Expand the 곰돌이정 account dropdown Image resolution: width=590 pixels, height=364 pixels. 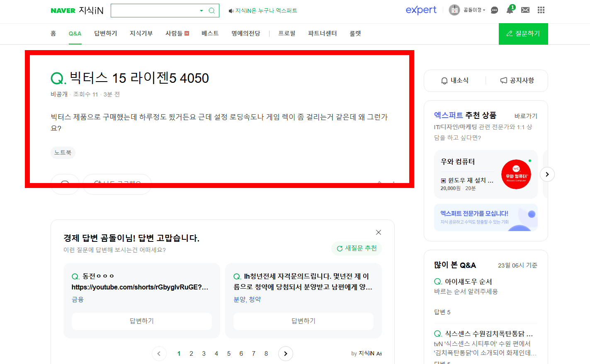(x=474, y=10)
